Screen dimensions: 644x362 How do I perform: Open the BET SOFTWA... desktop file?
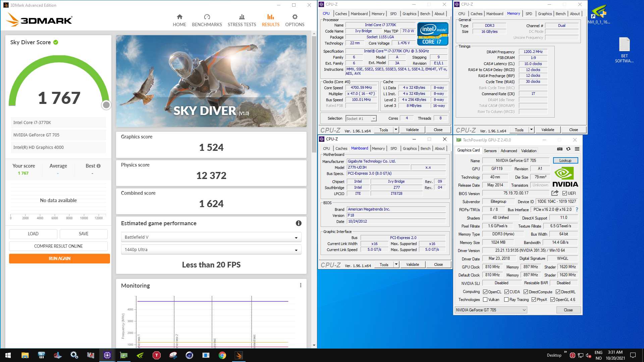(624, 50)
